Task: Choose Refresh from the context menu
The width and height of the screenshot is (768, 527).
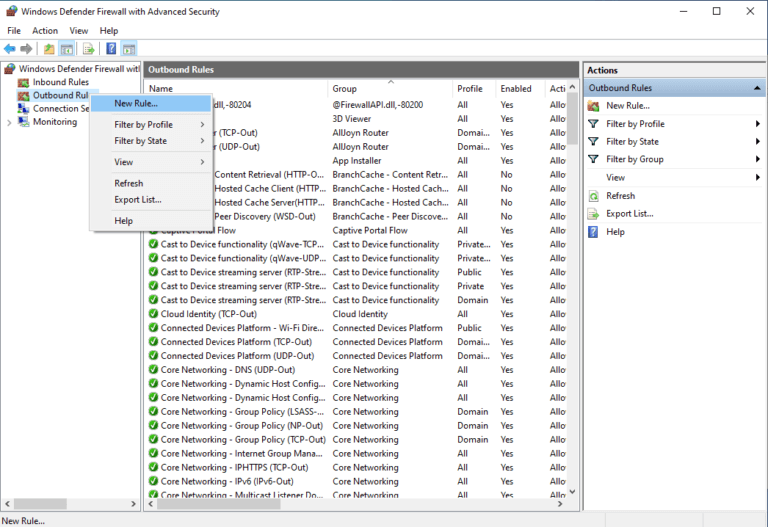Action: click(151, 184)
